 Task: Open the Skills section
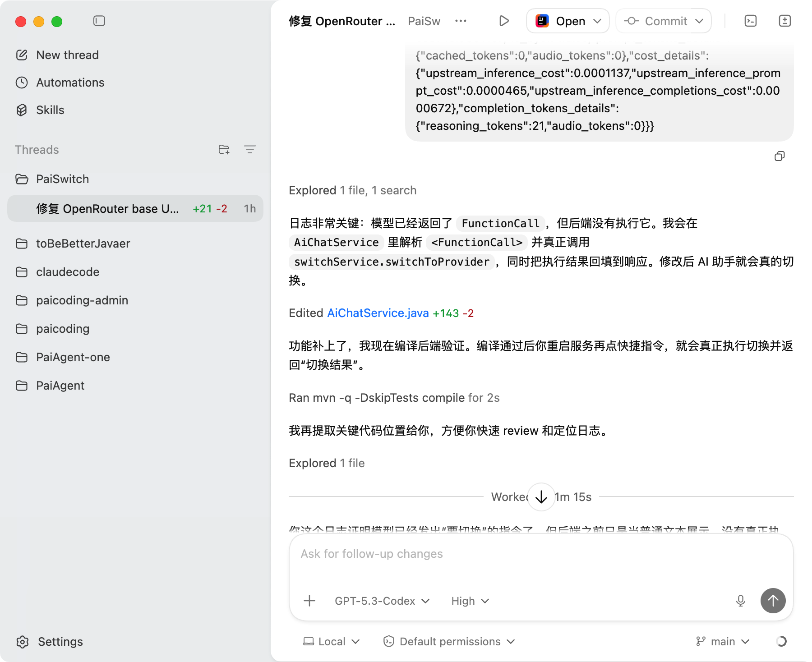pyautogui.click(x=50, y=110)
